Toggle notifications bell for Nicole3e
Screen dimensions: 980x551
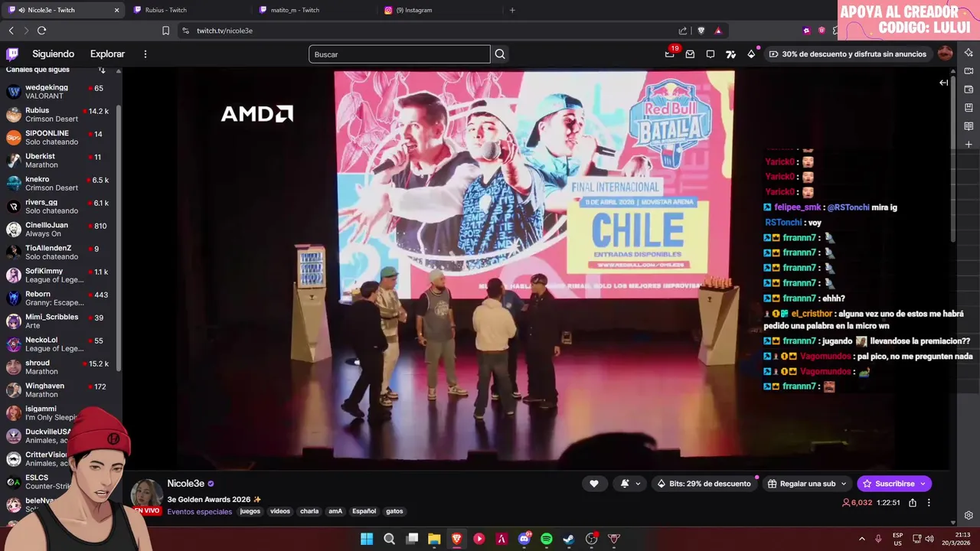point(625,484)
